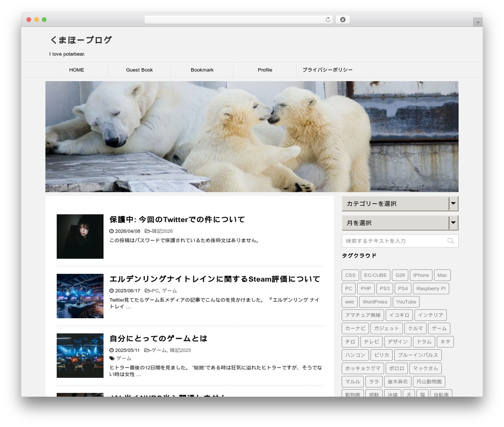Select the ドラム tag
Viewport: 504px width, 427px height.
tap(424, 342)
